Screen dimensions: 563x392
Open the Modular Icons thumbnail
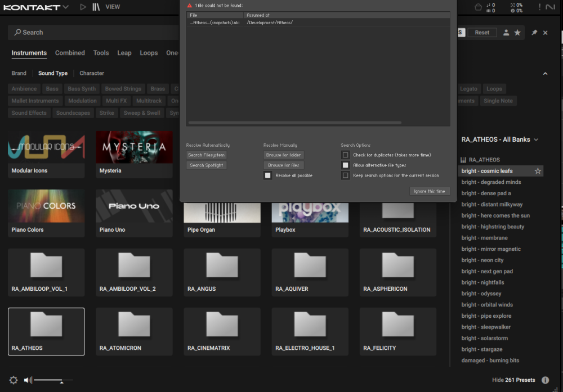point(46,154)
